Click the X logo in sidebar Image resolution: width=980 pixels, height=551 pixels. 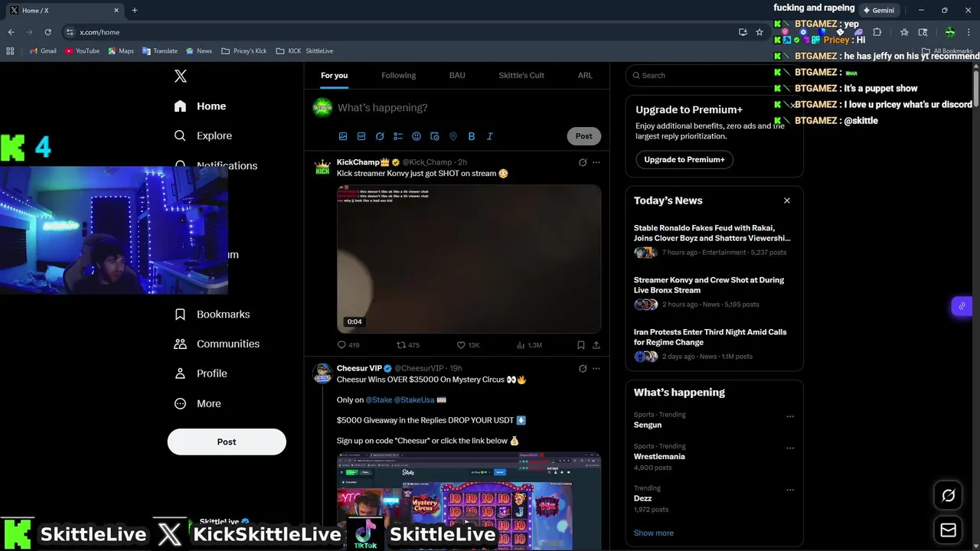[180, 76]
